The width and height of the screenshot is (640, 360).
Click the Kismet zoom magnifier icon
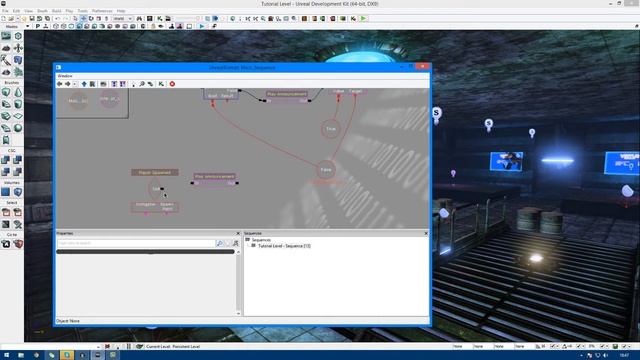point(142,84)
